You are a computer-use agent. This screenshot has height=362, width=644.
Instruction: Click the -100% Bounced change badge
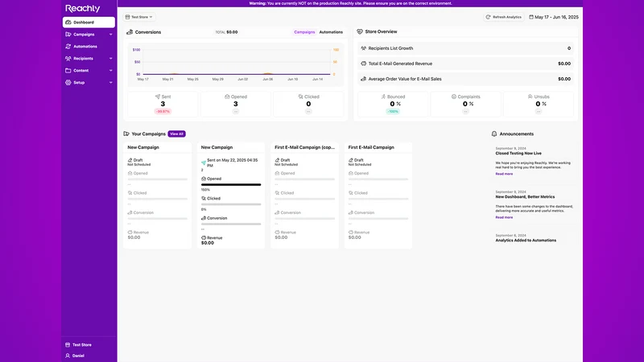(393, 112)
